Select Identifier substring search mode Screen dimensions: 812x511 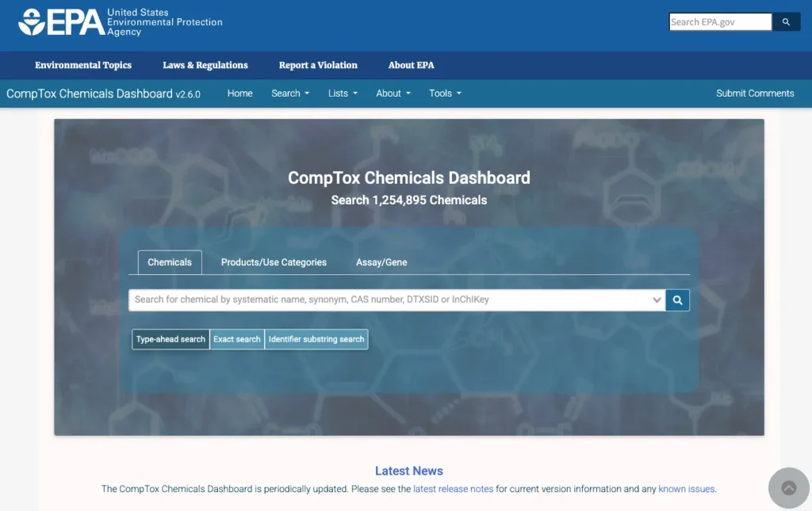tap(316, 339)
